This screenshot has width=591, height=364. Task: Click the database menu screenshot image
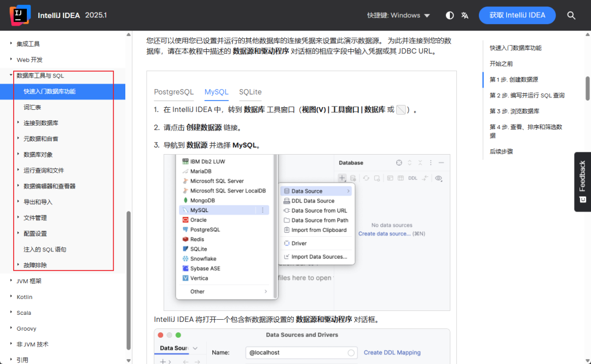(x=307, y=232)
